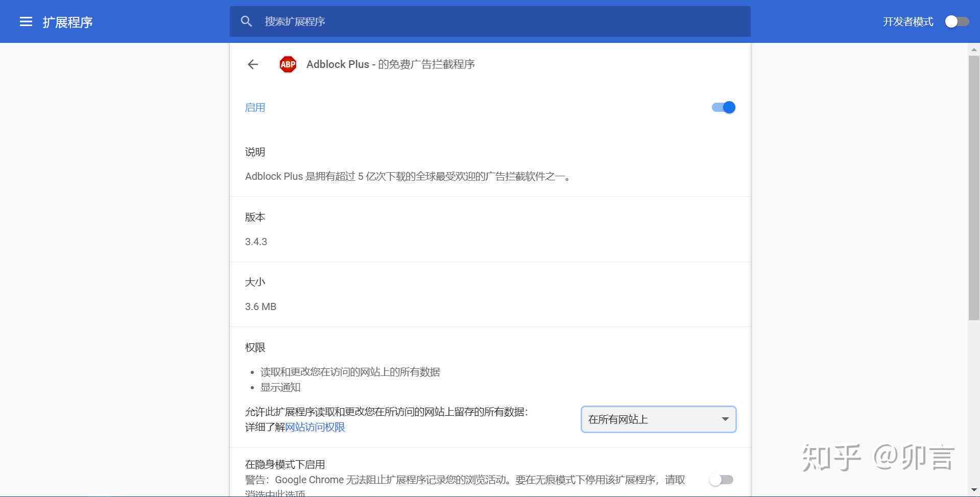The image size is (980, 497).
Task: Click the version number 3.4.3
Action: coord(256,242)
